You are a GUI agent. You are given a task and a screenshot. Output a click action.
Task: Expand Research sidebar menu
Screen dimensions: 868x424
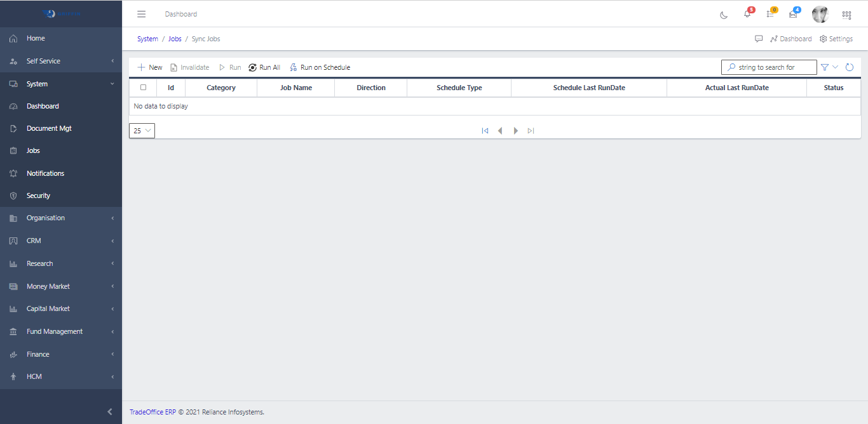pyautogui.click(x=61, y=263)
